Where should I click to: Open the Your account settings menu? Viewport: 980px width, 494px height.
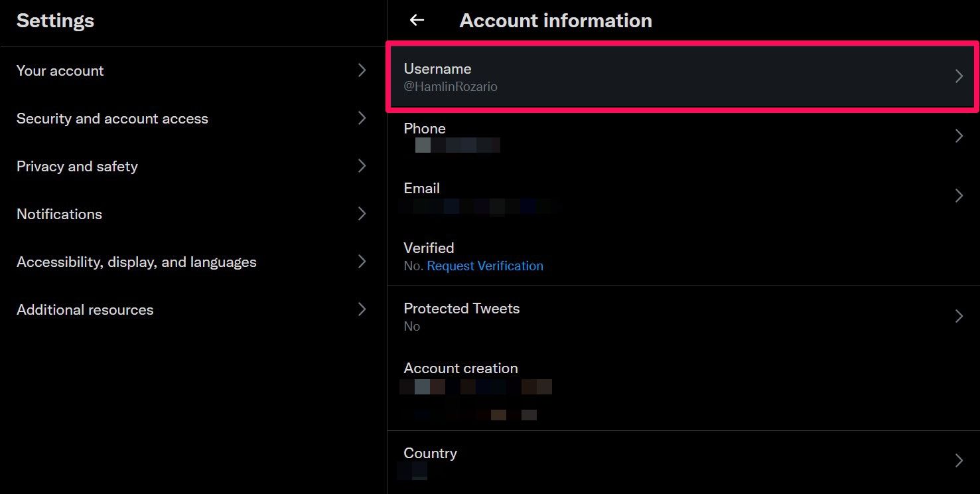[x=60, y=71]
